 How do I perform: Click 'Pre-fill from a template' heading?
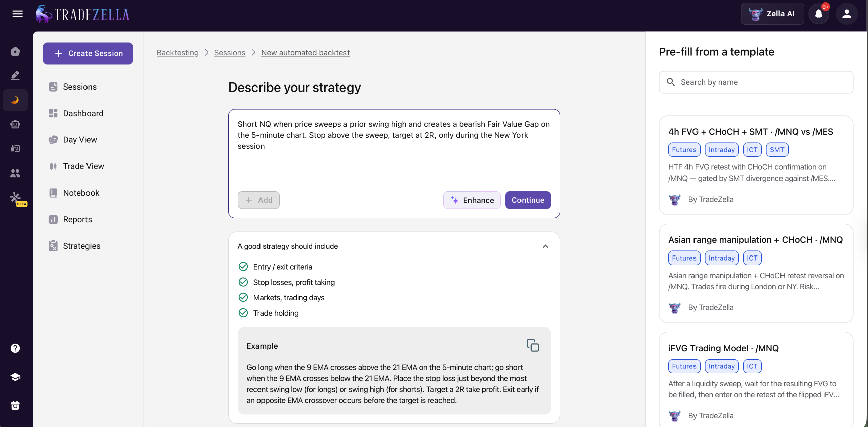point(717,52)
